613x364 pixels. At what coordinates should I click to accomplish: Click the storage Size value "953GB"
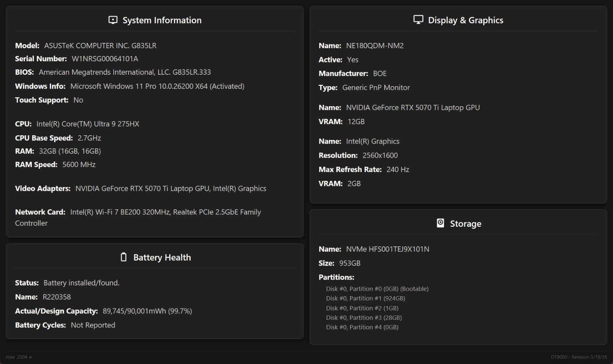[x=350, y=264]
